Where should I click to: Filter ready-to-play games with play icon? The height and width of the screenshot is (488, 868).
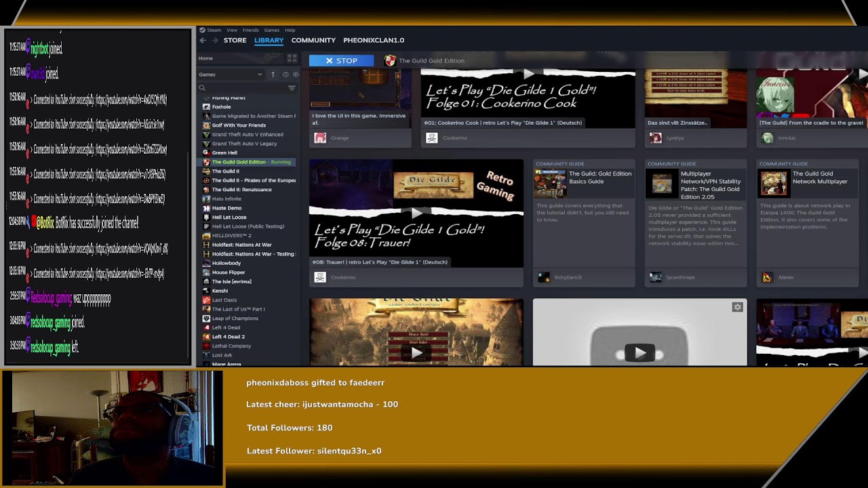pyautogui.click(x=295, y=75)
